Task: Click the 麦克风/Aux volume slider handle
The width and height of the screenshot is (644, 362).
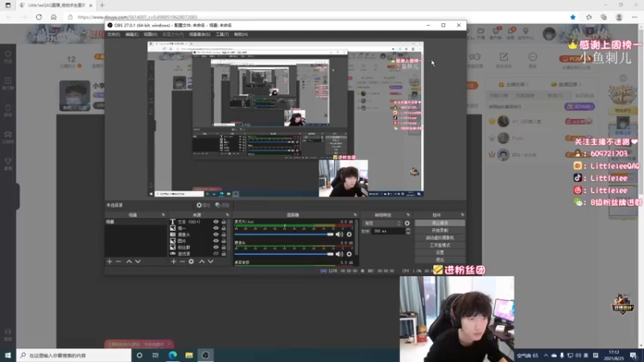Action: point(330,234)
